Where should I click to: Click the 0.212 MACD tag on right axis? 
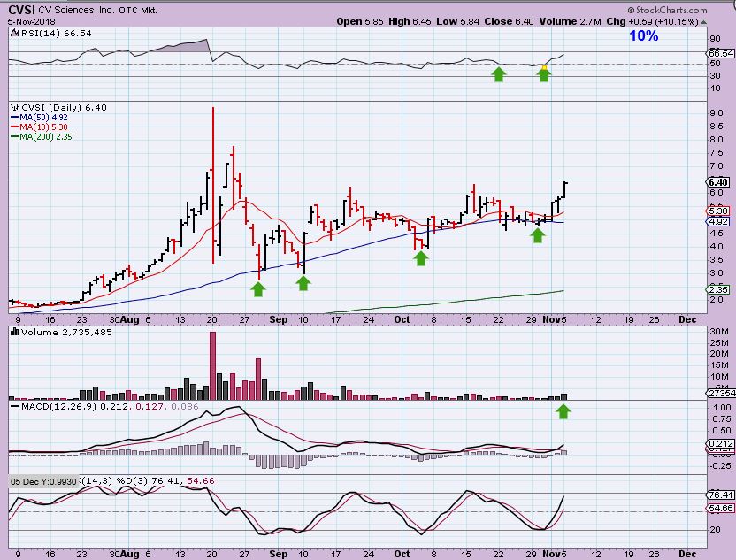point(721,443)
